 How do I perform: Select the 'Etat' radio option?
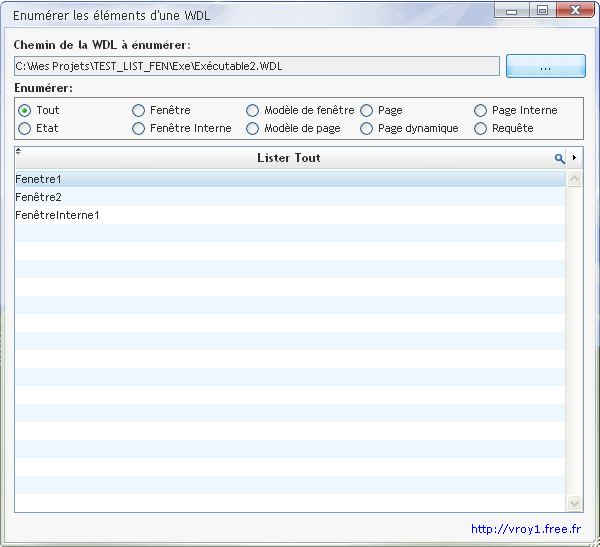[25, 128]
